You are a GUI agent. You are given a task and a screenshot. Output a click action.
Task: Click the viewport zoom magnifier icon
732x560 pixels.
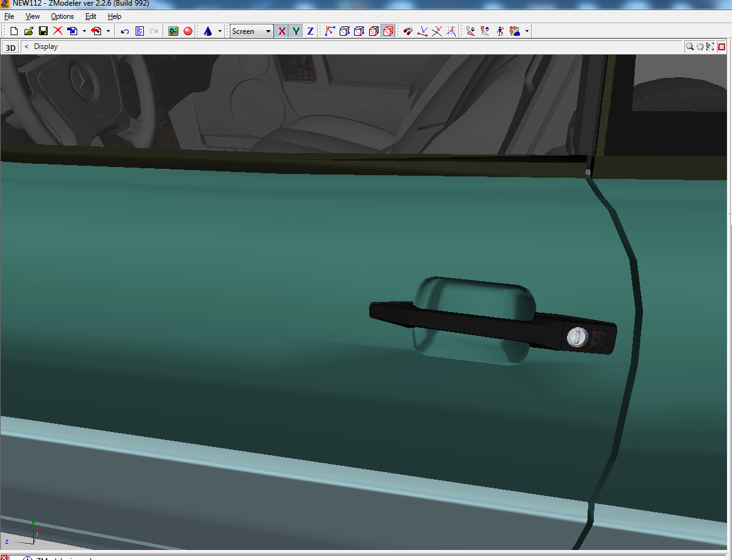(x=689, y=46)
